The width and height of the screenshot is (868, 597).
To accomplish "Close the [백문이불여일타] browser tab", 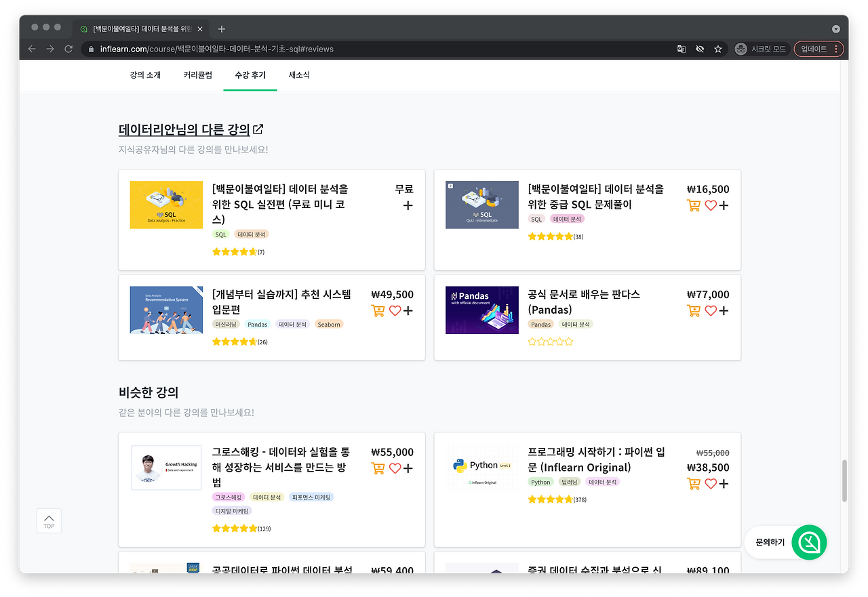I will [200, 29].
